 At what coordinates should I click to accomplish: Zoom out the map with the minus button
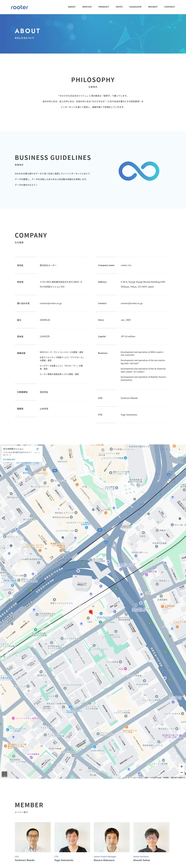[x=182, y=772]
